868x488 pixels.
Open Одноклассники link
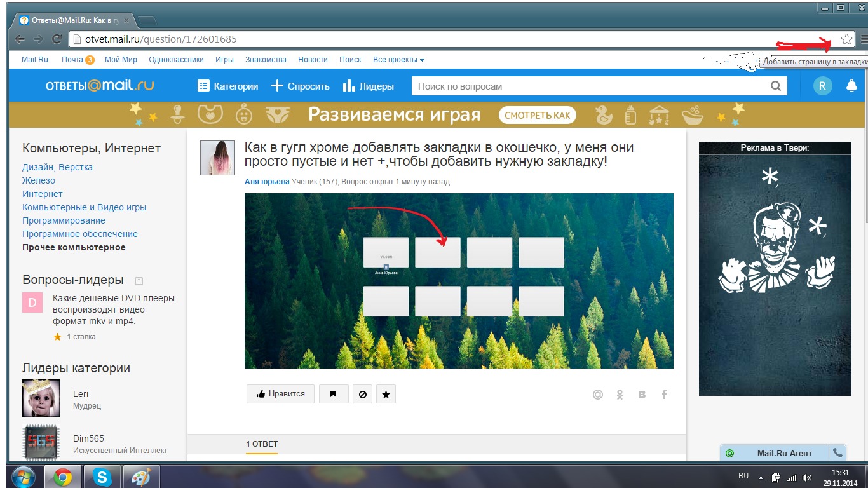point(176,60)
